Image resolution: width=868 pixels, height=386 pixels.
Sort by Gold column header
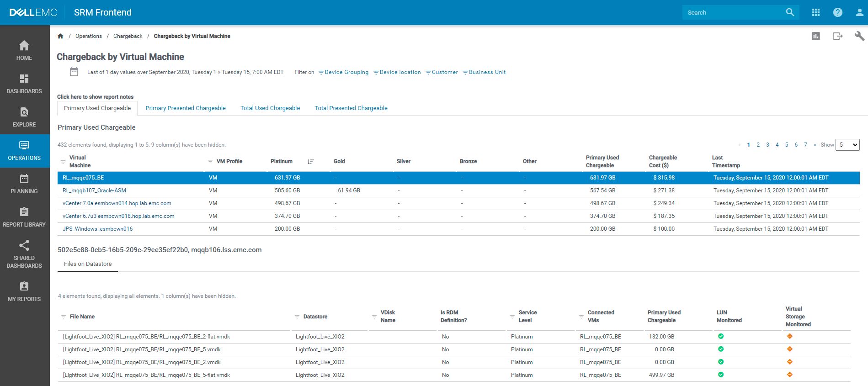pos(339,161)
